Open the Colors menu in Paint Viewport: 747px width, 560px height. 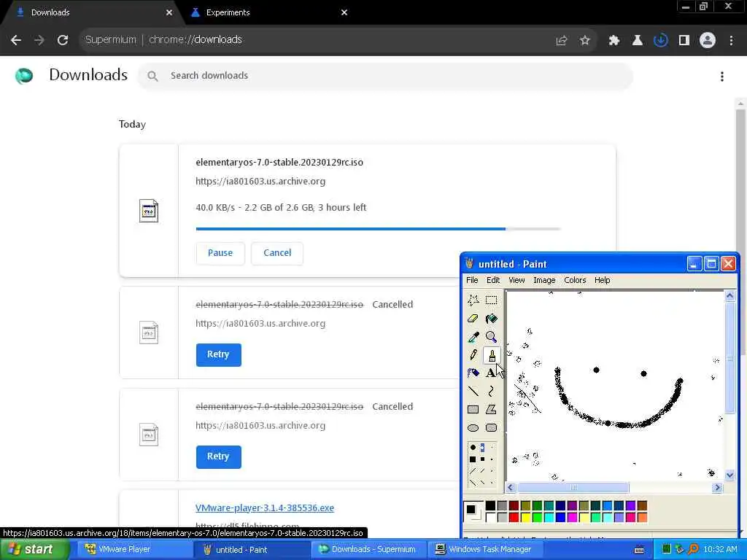tap(575, 280)
